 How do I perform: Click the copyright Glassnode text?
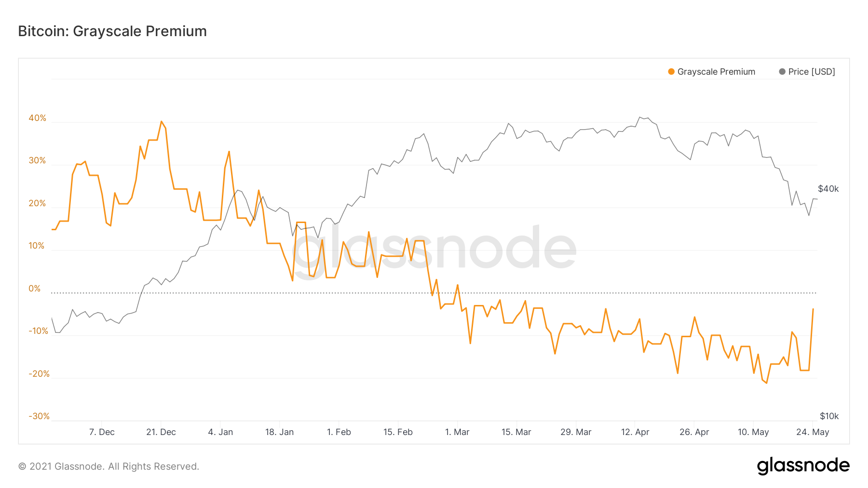point(108,466)
